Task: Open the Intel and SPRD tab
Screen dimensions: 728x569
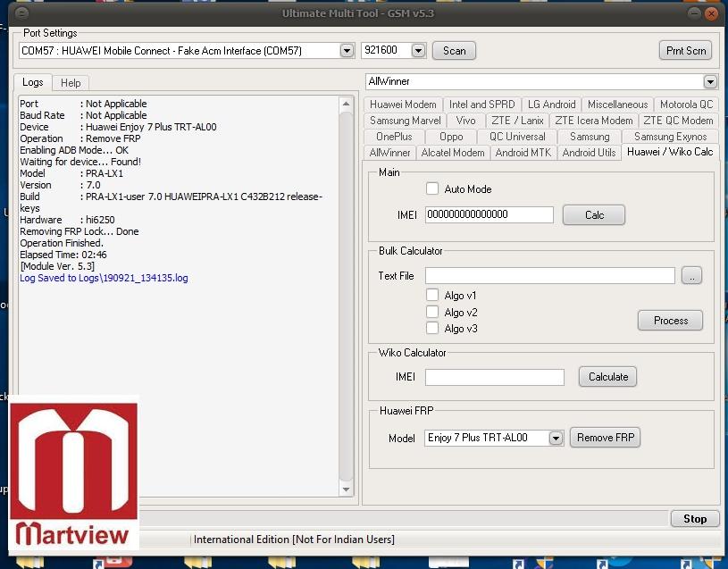Action: [482, 105]
